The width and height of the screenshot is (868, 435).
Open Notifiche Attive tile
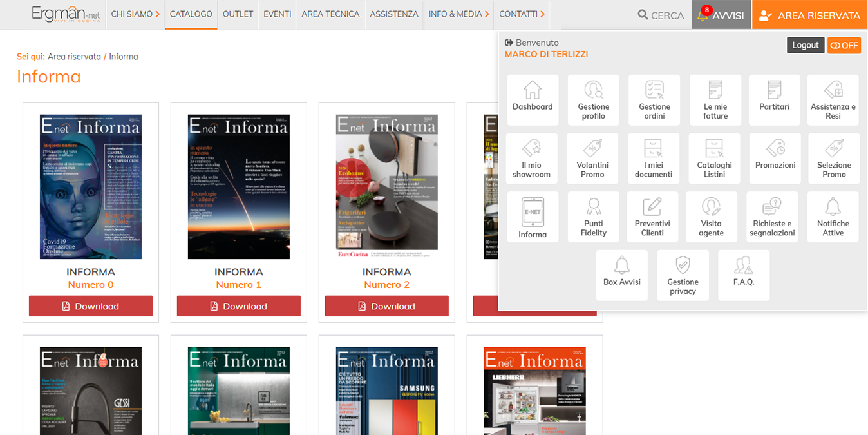click(x=833, y=217)
